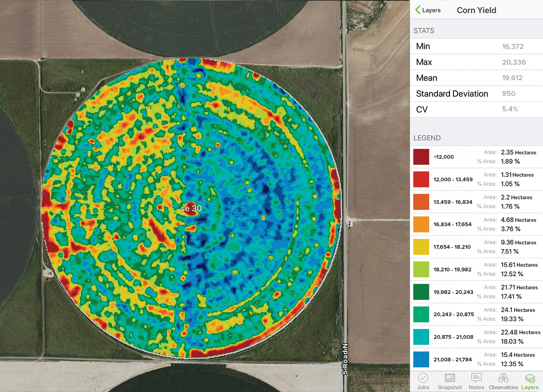The width and height of the screenshot is (543, 392).
Task: Select the red 12,000 - 13,459 swatch
Action: point(421,179)
